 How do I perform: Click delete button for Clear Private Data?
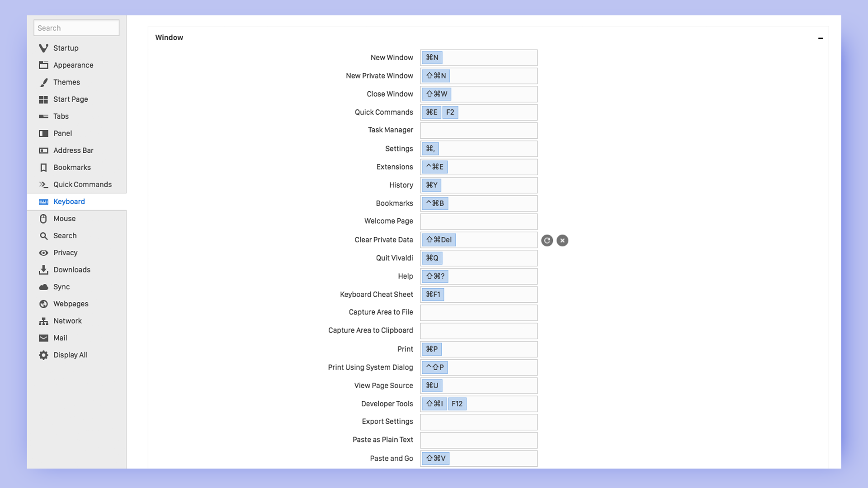pyautogui.click(x=562, y=239)
